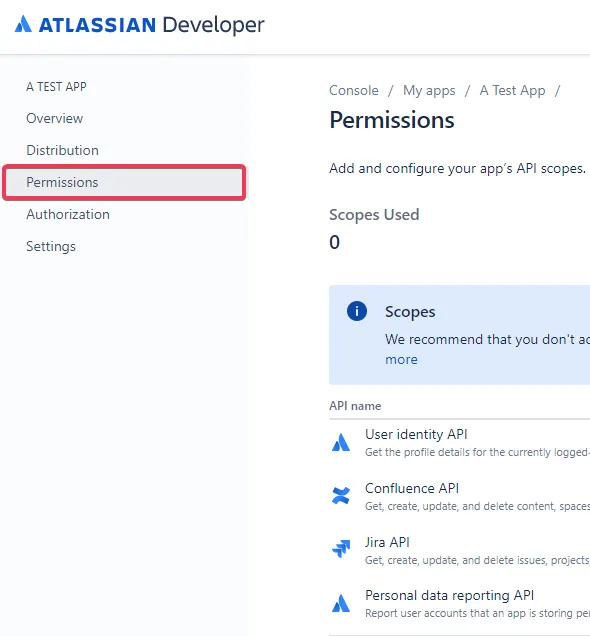Screen dimensions: 590x636
Task: Click the Atlassian logo icon in header
Action: 23,24
